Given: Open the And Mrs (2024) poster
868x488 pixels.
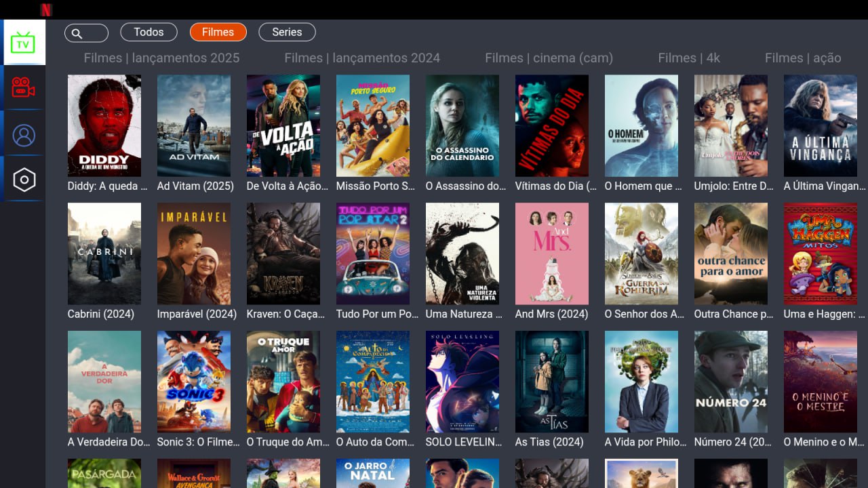Looking at the screenshot, I should [552, 253].
